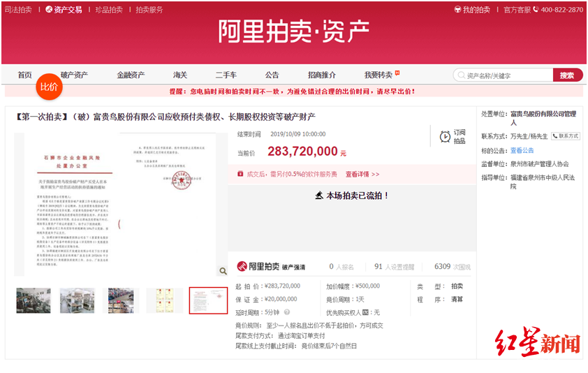Click the help question mark beside 延时周期
The image size is (588, 373).
(286, 312)
